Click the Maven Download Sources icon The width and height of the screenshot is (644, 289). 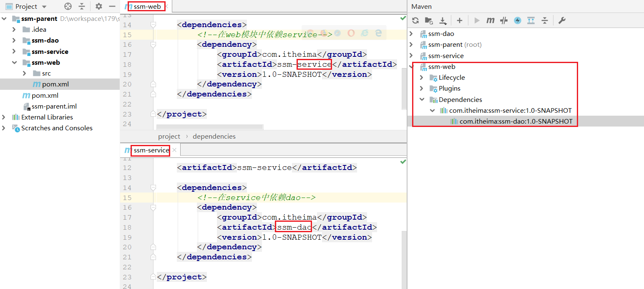pyautogui.click(x=443, y=20)
